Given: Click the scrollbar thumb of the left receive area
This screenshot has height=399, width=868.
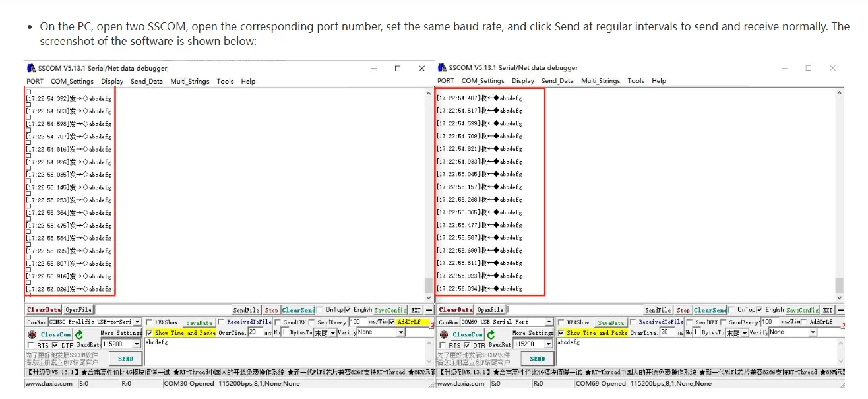Looking at the screenshot, I should [429, 285].
